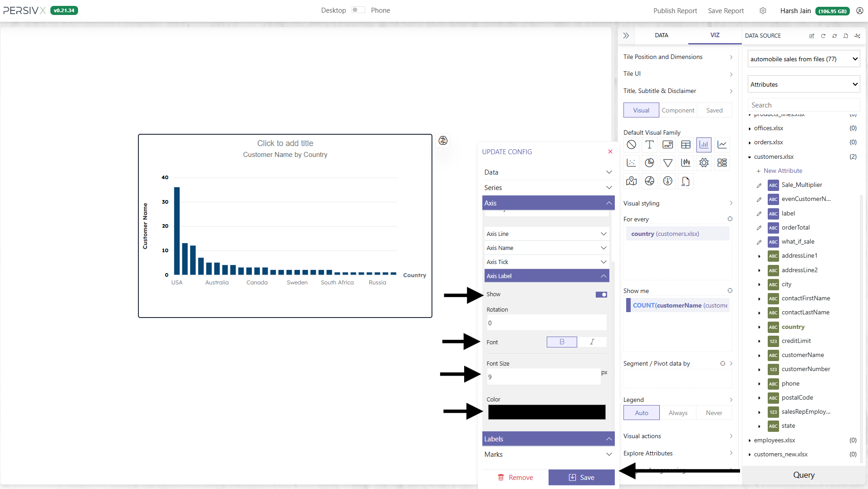Add a New Attribute to customers.xlsx
The width and height of the screenshot is (868, 489).
click(x=779, y=171)
